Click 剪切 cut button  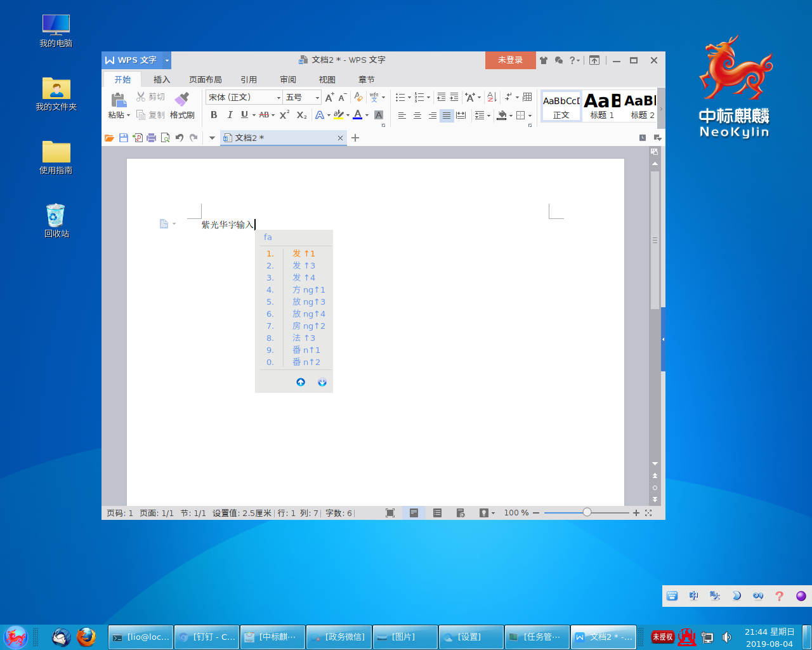[x=150, y=96]
